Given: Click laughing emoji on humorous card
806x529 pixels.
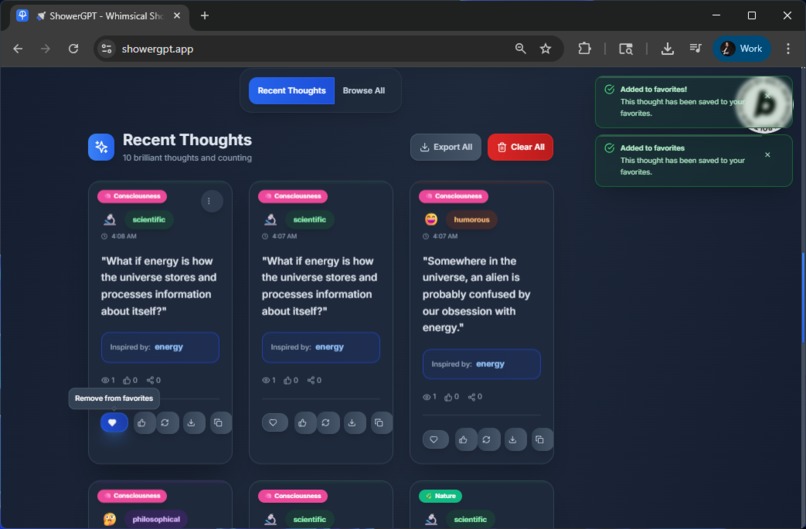Looking at the screenshot, I should [x=431, y=220].
